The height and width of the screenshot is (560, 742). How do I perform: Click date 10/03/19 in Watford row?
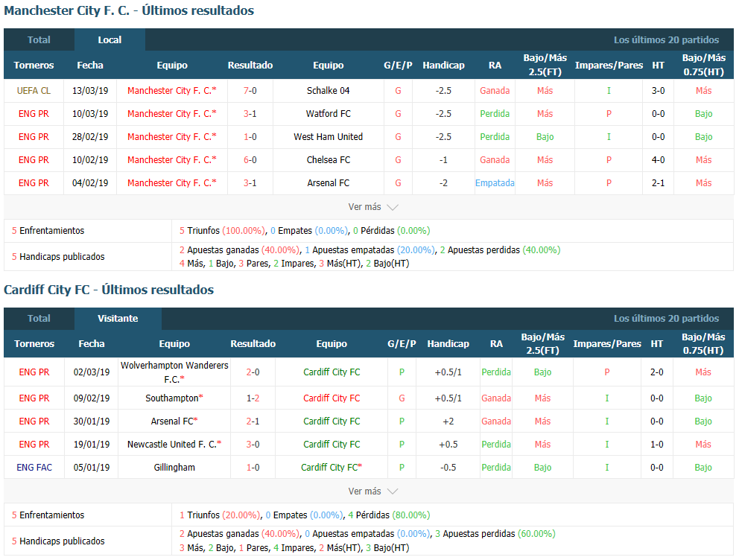[x=90, y=113]
